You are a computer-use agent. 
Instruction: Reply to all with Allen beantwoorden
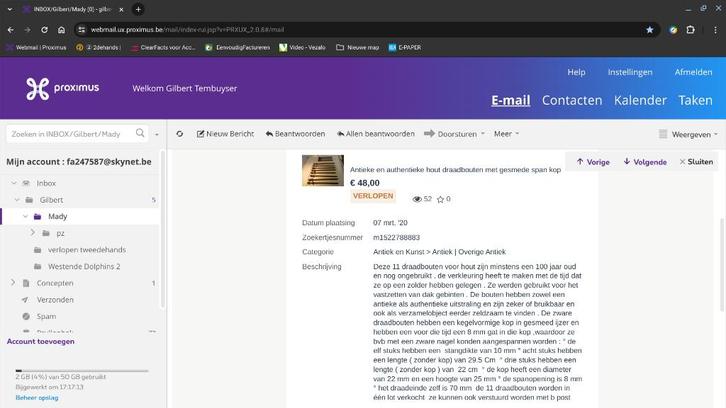[x=375, y=134]
